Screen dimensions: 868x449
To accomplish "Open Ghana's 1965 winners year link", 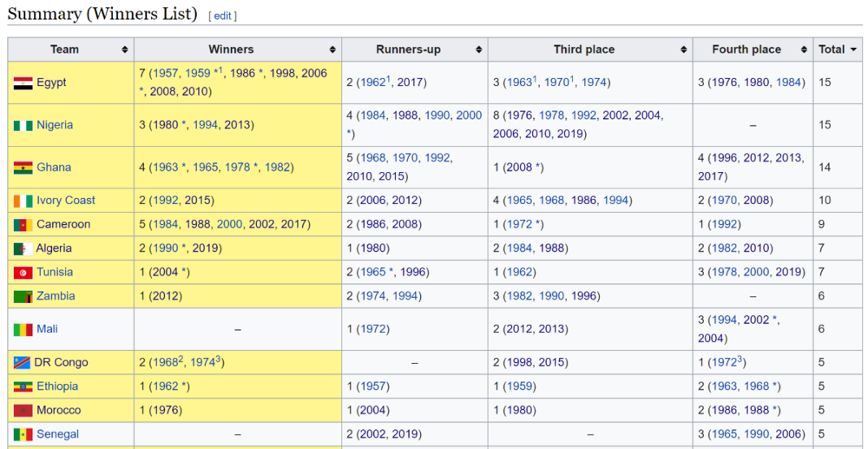I will (x=205, y=168).
